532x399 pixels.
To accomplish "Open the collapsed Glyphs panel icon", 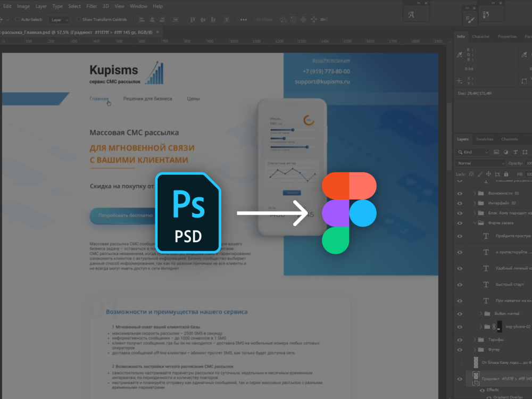I will pyautogui.click(x=411, y=15).
